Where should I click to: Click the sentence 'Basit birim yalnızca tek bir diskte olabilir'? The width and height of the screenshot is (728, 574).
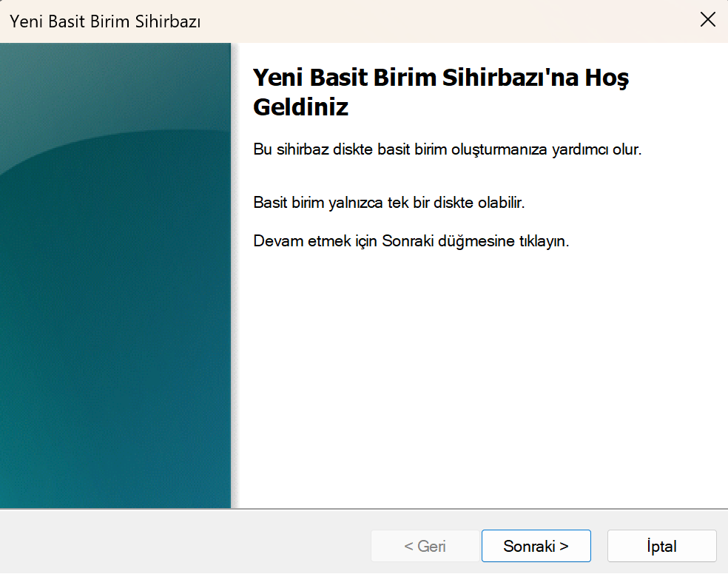tap(388, 203)
